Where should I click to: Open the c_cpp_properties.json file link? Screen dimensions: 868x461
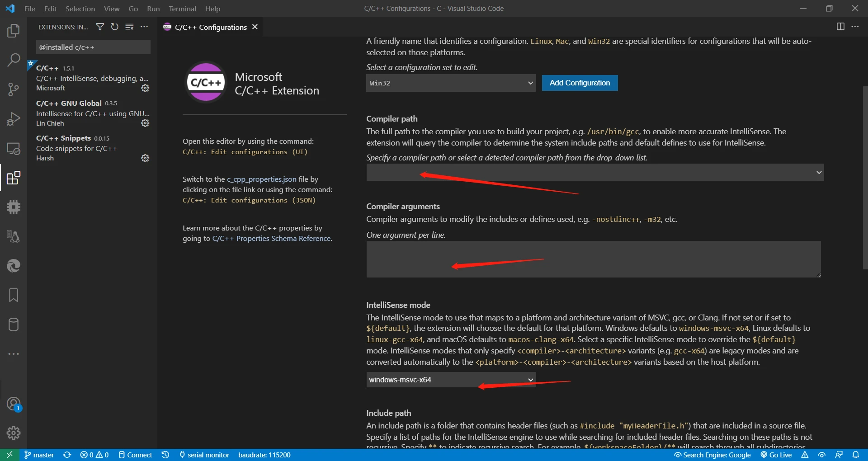[262, 179]
